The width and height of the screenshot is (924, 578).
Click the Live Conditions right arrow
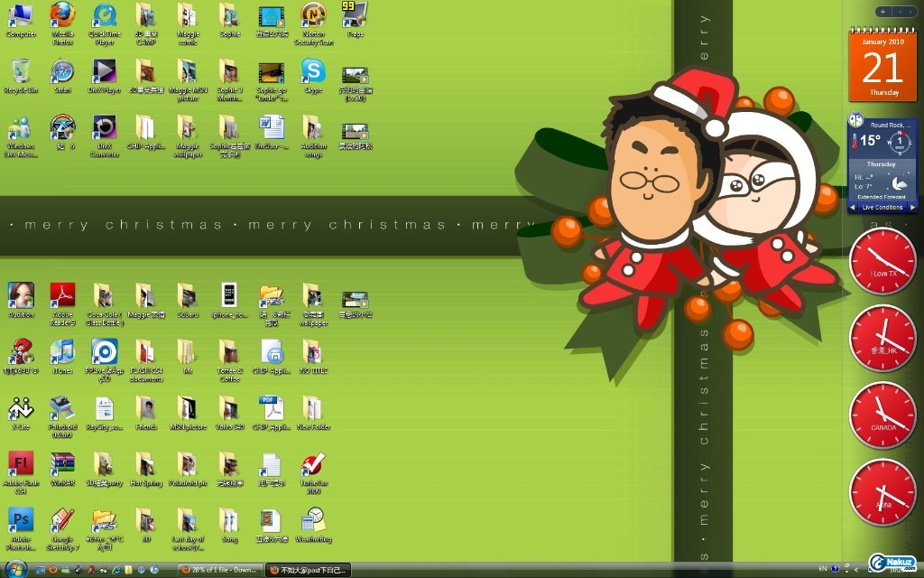pos(912,208)
